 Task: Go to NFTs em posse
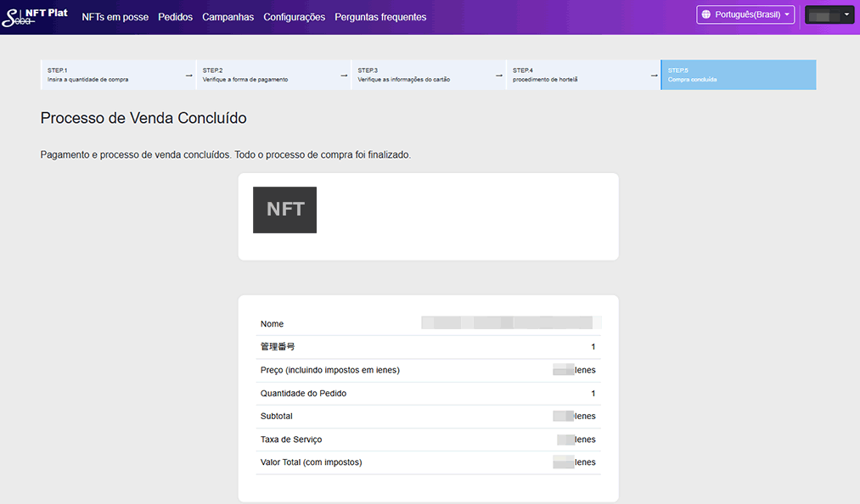115,17
